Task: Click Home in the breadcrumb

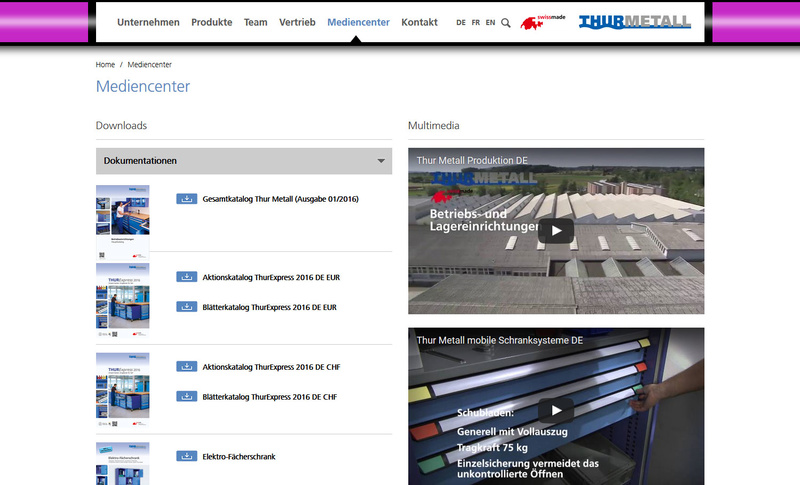Action: coord(105,64)
